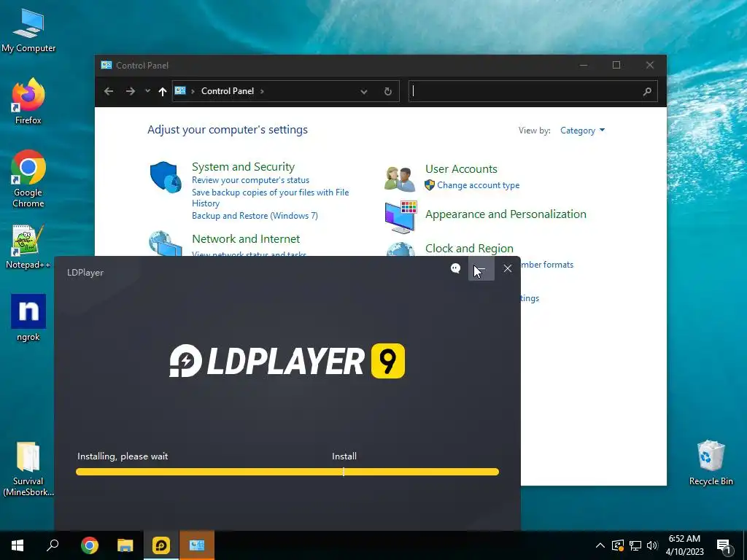747x560 pixels.
Task: Open the notification center
Action: coord(724,546)
